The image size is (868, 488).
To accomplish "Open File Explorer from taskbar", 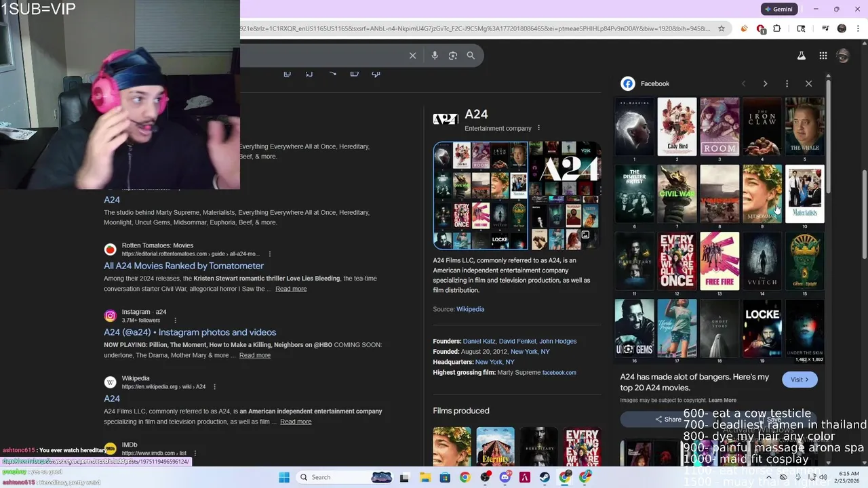I will (x=425, y=477).
